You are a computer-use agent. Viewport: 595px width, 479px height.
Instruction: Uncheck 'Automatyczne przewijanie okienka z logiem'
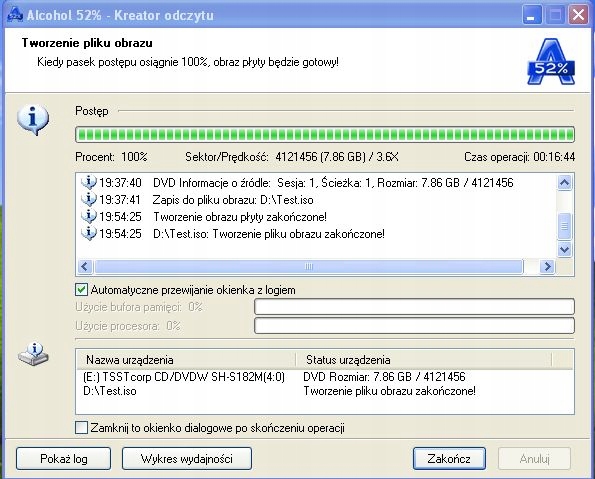pos(81,290)
